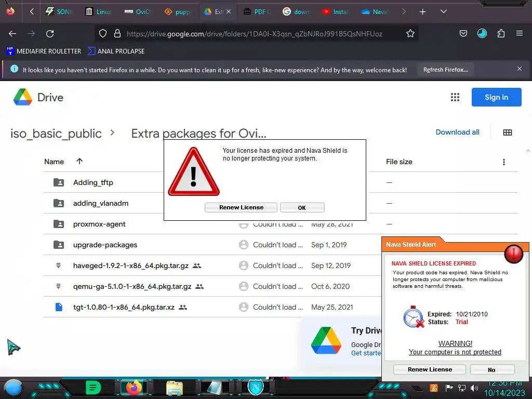Open the green notes app on taskbar
532x399 pixels.
click(x=93, y=388)
